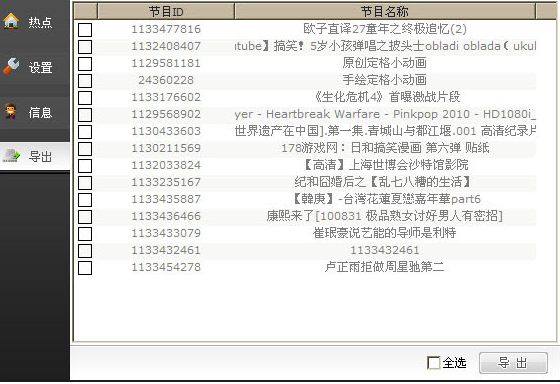Tick checkbox for ID 1133176602 生化危机4

pos(85,98)
